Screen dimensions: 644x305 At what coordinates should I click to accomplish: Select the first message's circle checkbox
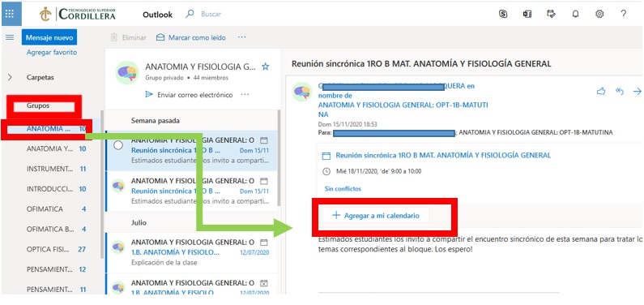click(x=118, y=145)
